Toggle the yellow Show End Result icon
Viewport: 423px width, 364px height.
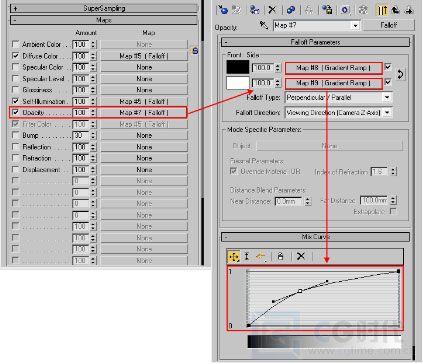[x=382, y=10]
